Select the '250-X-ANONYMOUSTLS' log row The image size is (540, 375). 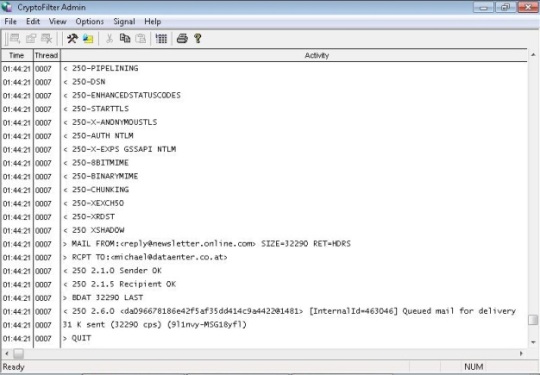click(x=264, y=122)
